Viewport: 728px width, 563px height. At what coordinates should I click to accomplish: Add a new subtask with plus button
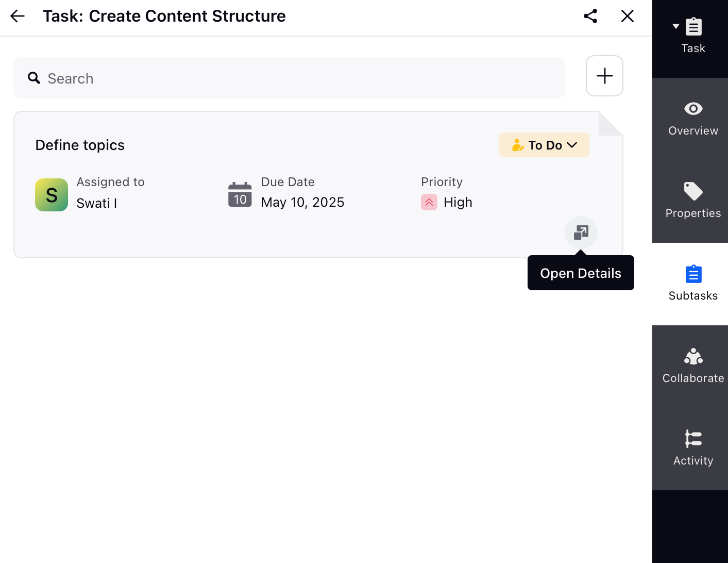tap(604, 76)
